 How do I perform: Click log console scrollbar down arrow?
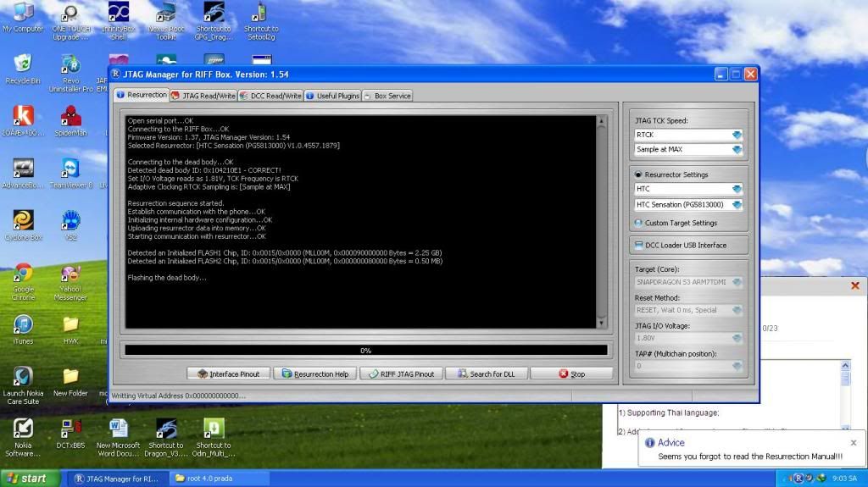tap(601, 324)
